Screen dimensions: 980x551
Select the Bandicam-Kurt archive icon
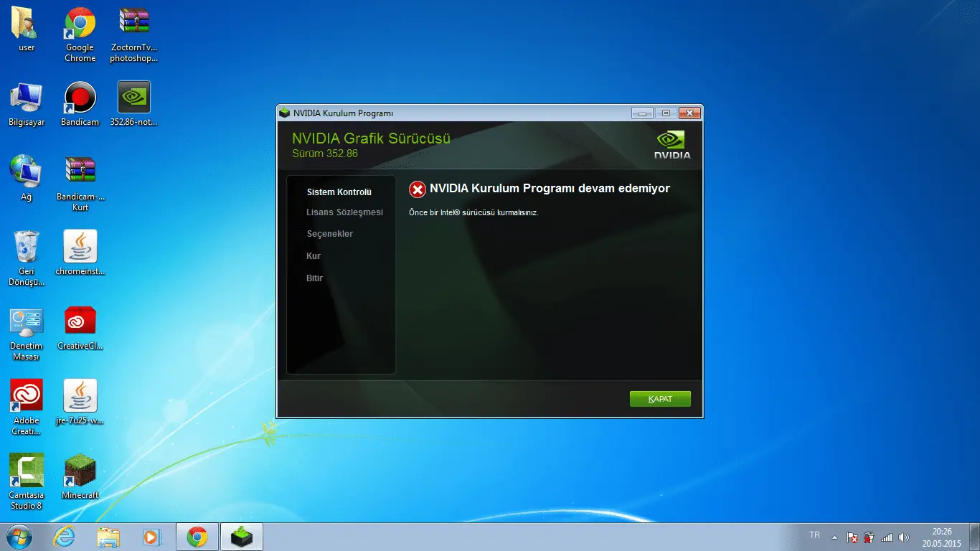(80, 184)
